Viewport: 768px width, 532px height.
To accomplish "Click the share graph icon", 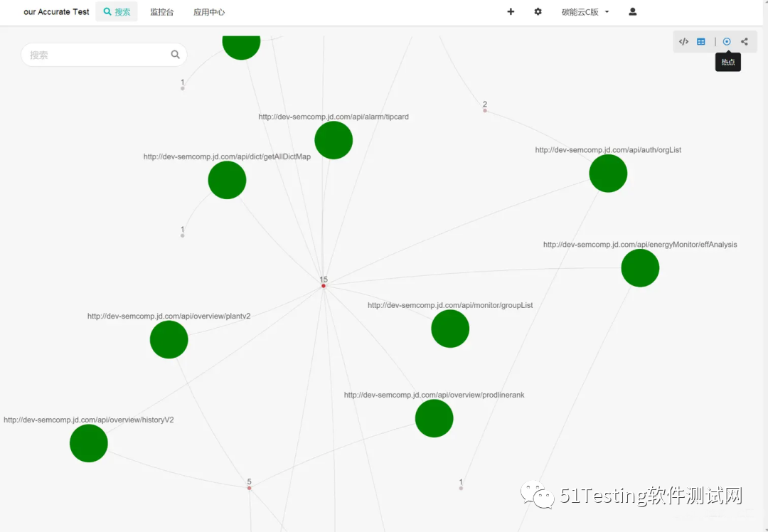I will [x=745, y=42].
